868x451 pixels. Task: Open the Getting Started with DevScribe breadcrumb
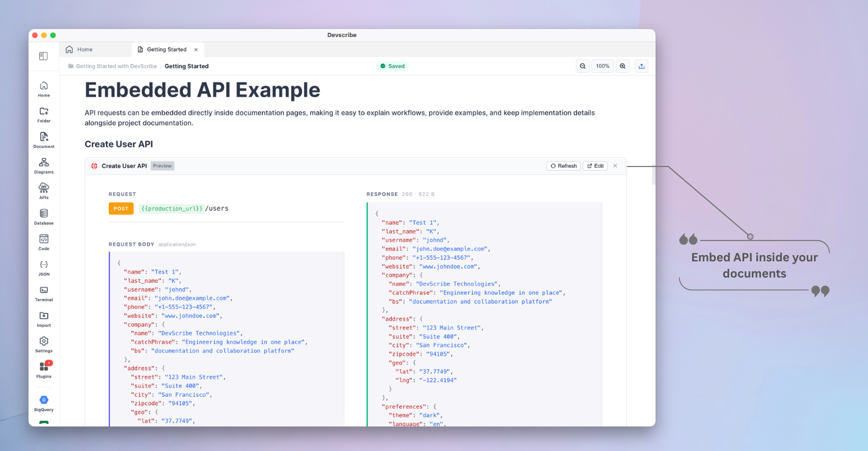[x=116, y=66]
